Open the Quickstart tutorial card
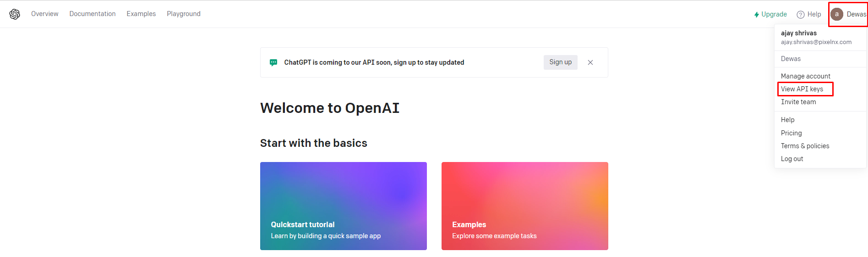 point(344,206)
